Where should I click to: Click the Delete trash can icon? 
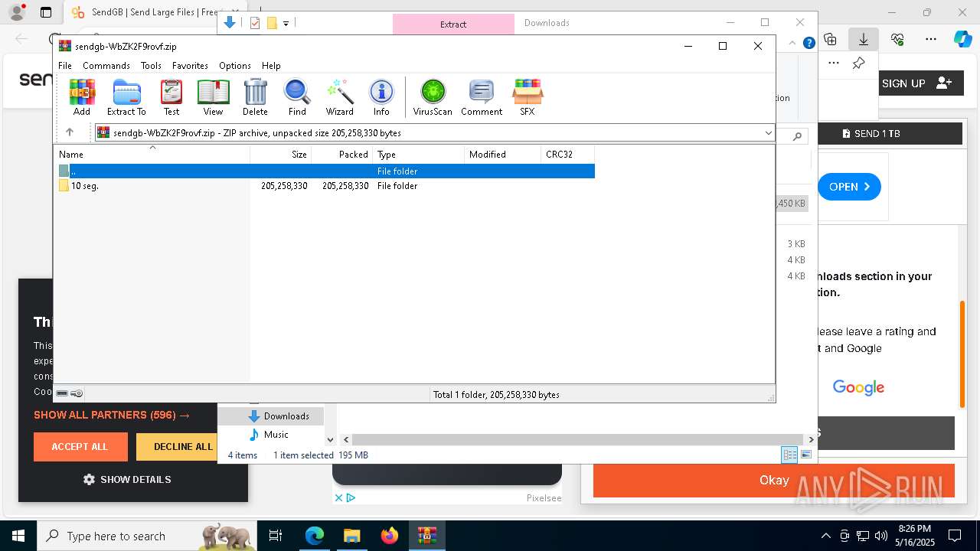point(255,97)
